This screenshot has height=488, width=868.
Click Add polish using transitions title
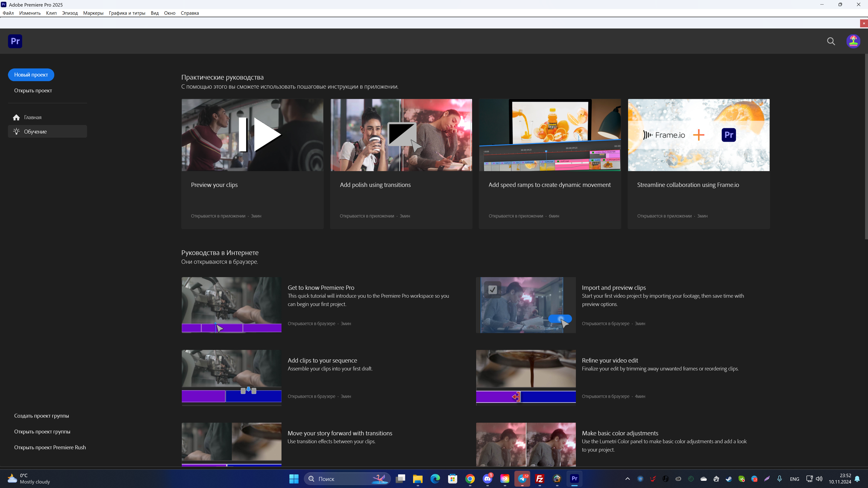[375, 185]
